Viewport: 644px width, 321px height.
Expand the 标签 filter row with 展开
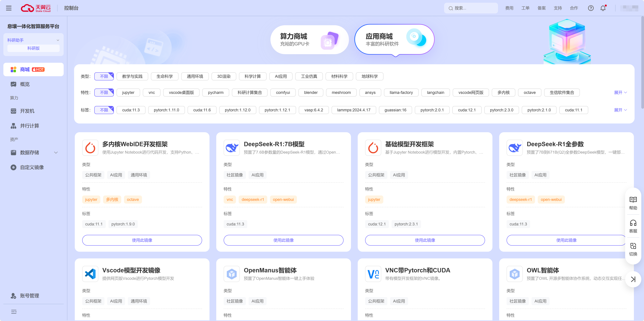(x=620, y=110)
